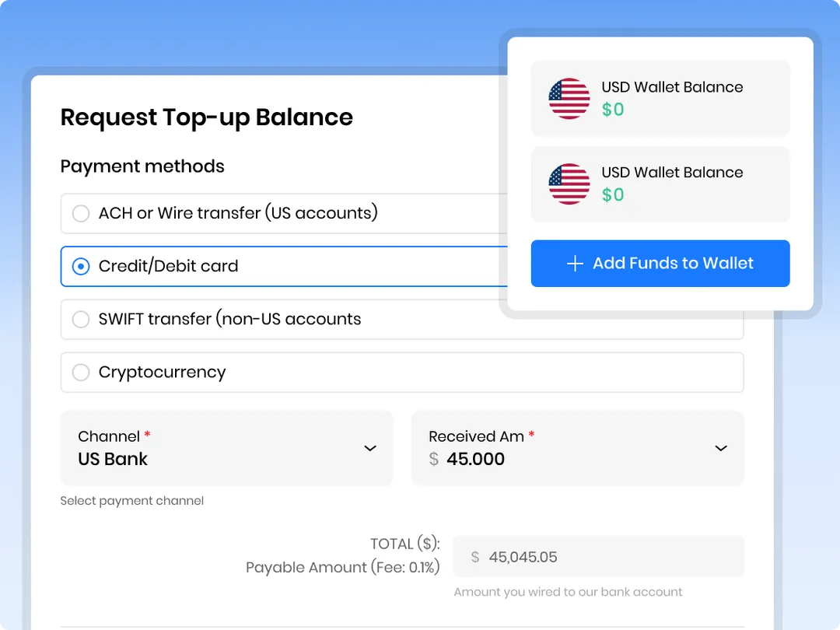Select ACH or Wire transfer radio button
The image size is (840, 630).
tap(81, 213)
